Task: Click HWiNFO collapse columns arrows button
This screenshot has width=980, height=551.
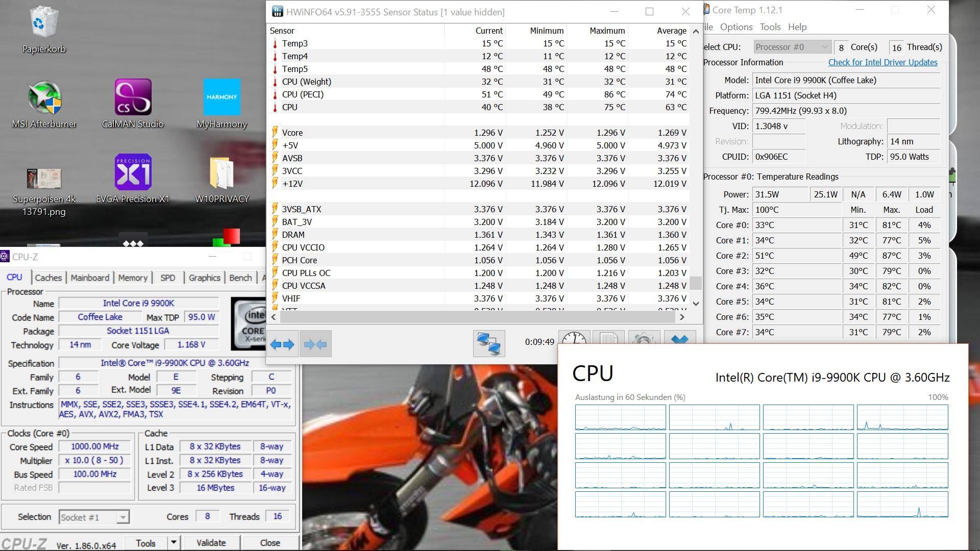Action: (x=315, y=344)
